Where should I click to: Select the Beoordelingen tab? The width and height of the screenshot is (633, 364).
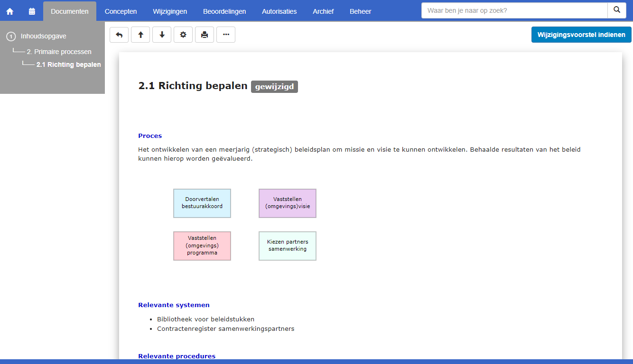pyautogui.click(x=224, y=11)
